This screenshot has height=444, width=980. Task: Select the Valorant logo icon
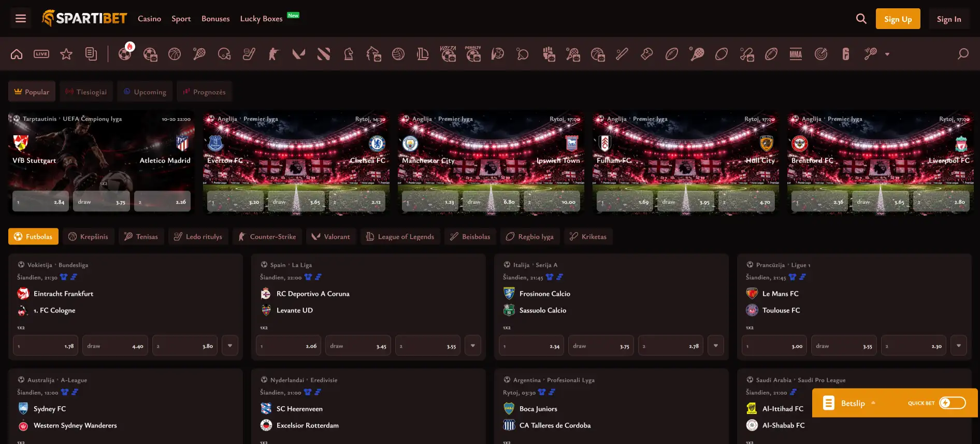pyautogui.click(x=298, y=54)
